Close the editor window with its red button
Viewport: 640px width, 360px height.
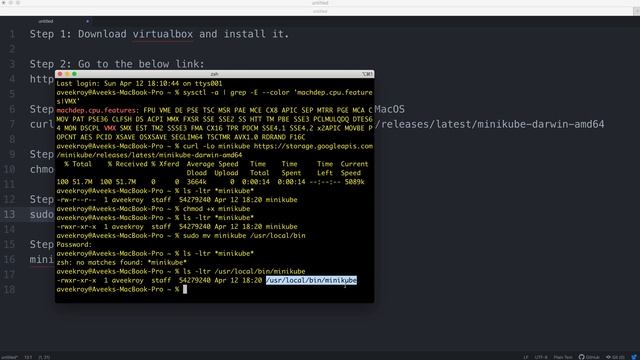4,2
